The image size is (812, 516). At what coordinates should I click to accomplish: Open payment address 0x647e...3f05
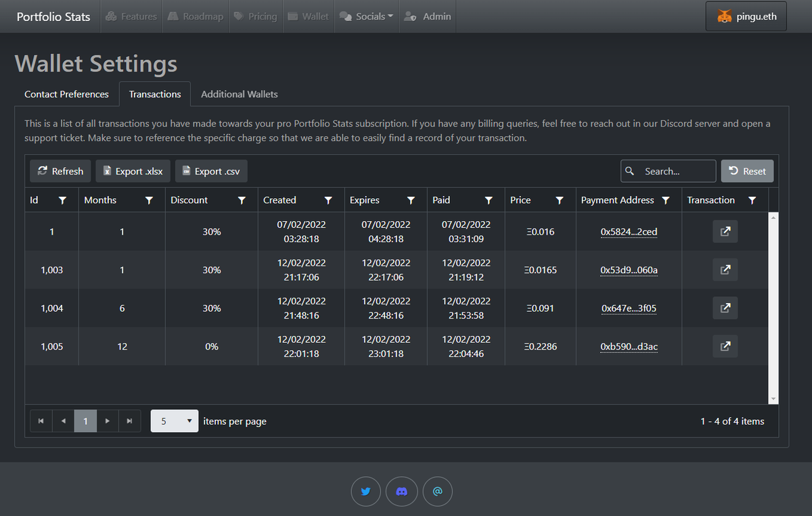pyautogui.click(x=629, y=308)
